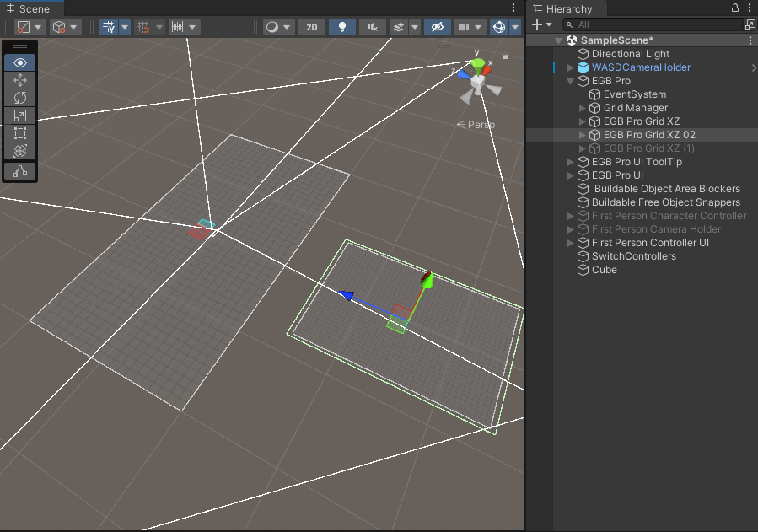
Task: Click the blue Z move arrow handle
Action: pos(347,295)
